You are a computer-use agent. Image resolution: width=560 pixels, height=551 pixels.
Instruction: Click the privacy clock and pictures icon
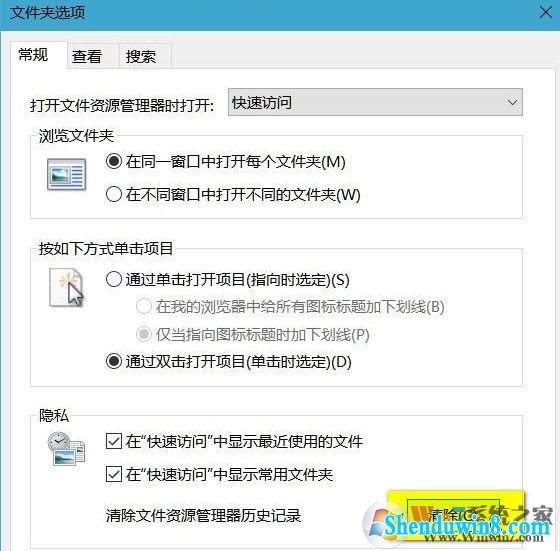pos(66,449)
